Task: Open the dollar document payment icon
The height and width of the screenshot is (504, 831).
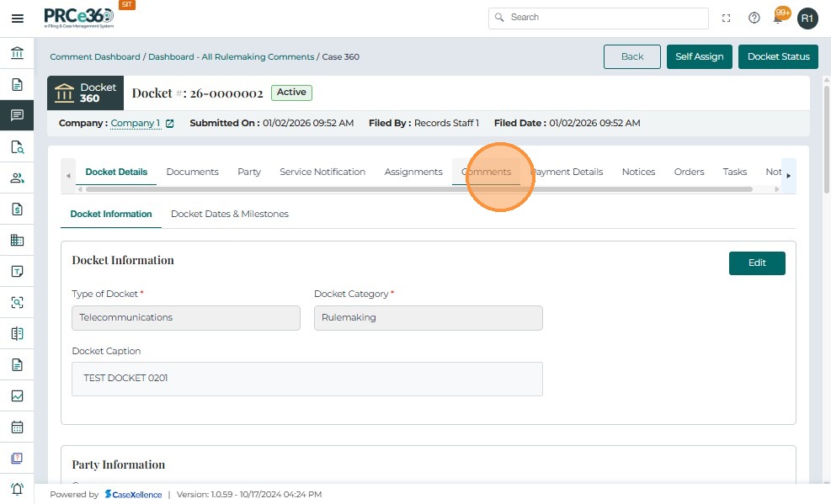Action: point(17,210)
